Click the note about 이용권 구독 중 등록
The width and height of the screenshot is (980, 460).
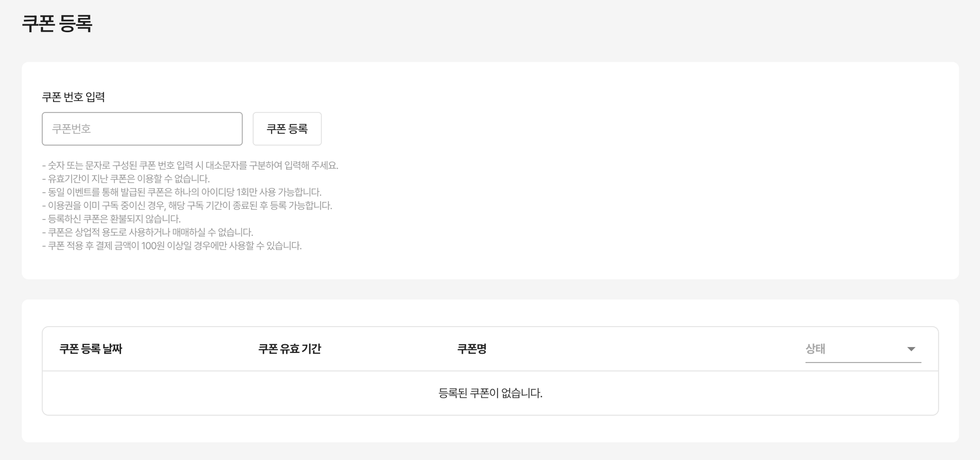pos(187,206)
